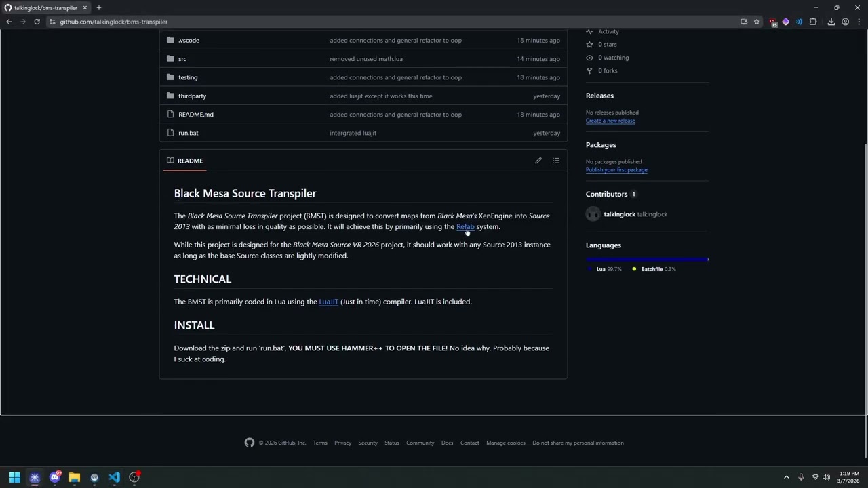Open the browser Downloads icon

coord(831,22)
